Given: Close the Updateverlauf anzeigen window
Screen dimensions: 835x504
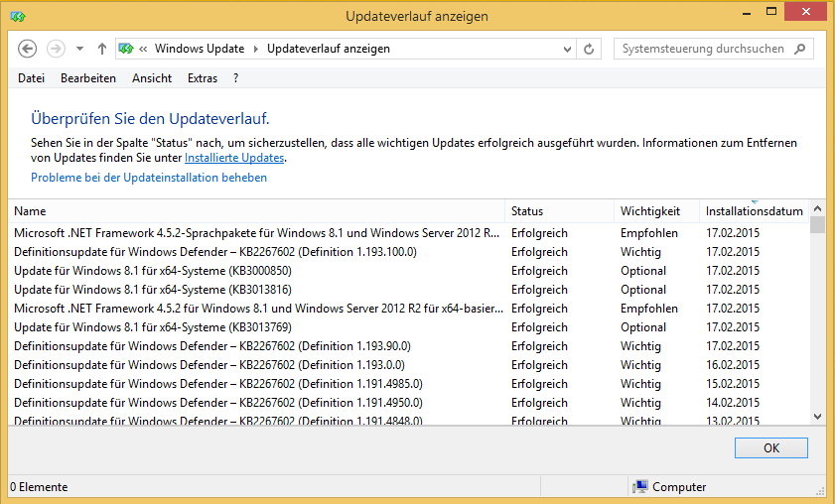Looking at the screenshot, I should [806, 12].
